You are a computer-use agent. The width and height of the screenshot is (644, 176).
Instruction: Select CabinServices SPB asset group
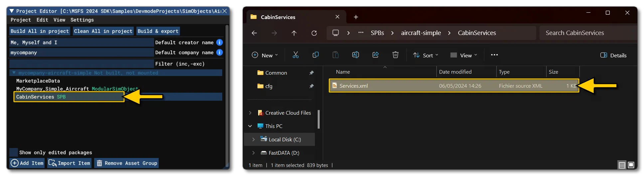pos(69,97)
